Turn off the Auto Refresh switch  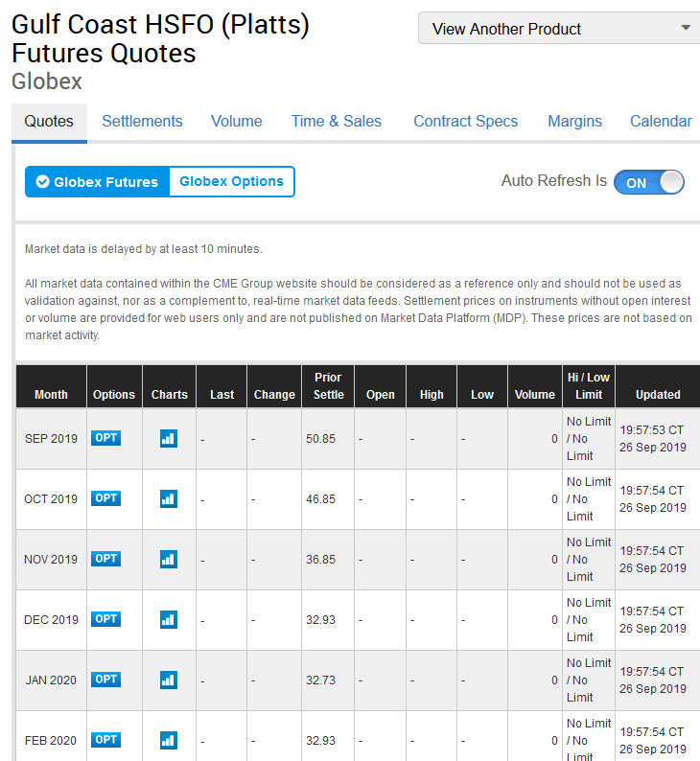pyautogui.click(x=648, y=182)
